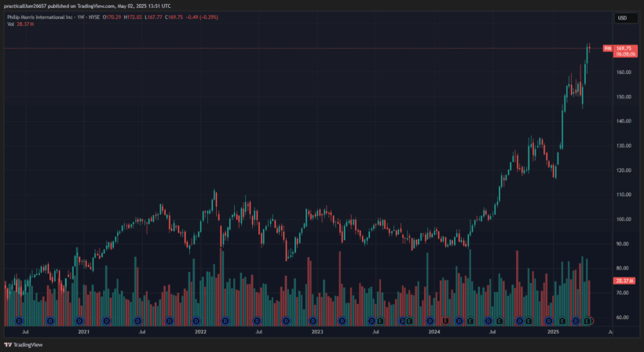Click the 169.75 current price label
Screen dimensions: 644x352
tap(624, 47)
